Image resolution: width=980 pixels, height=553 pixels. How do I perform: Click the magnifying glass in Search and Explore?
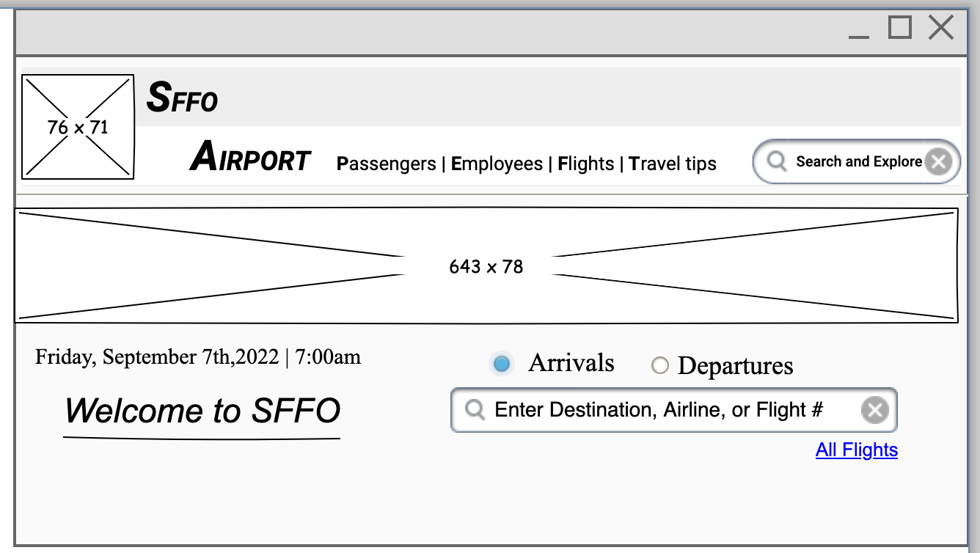(777, 161)
